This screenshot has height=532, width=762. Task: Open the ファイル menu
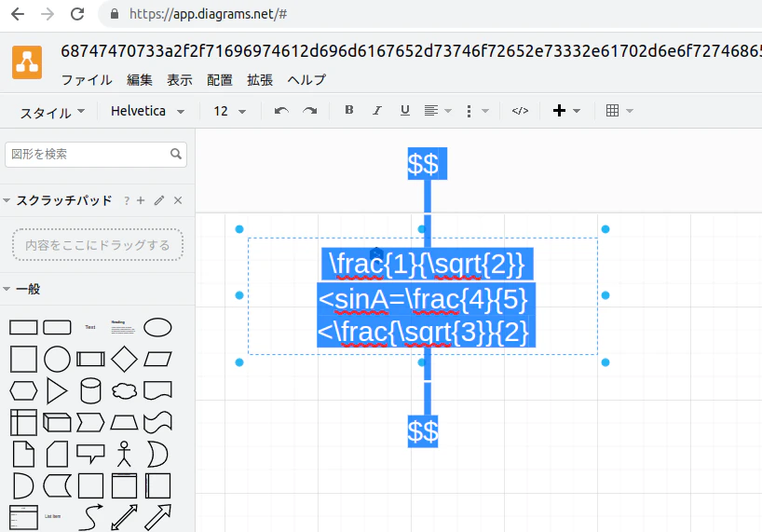[87, 80]
